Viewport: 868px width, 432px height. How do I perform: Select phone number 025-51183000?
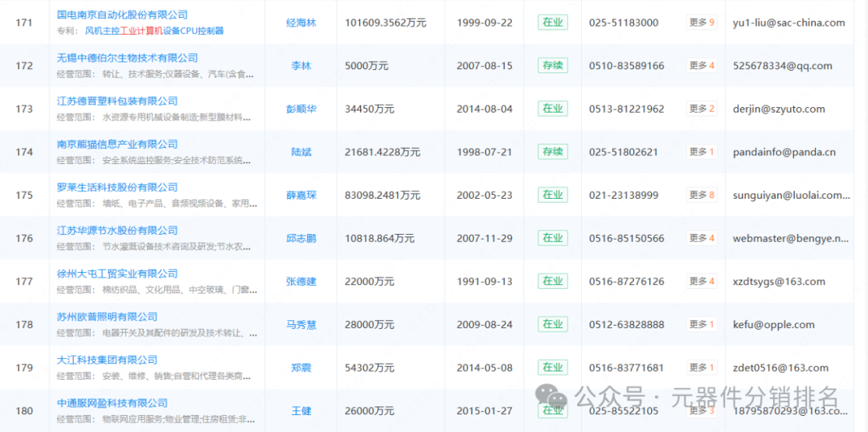click(x=624, y=23)
